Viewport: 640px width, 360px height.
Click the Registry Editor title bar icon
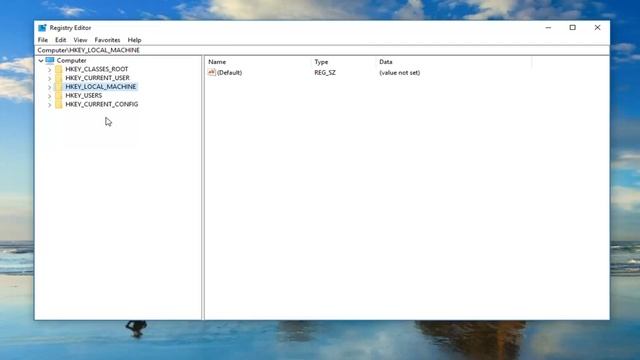42,28
